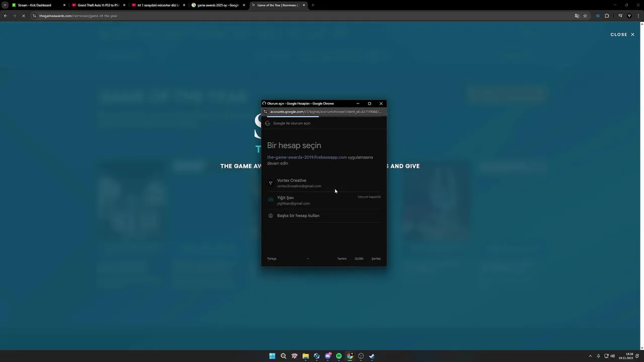
Task: Open the Türkçe language dropdown
Action: tap(288, 258)
